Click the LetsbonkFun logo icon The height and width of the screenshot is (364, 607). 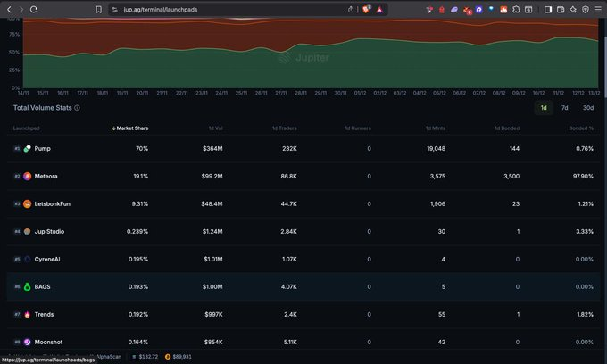pyautogui.click(x=27, y=203)
